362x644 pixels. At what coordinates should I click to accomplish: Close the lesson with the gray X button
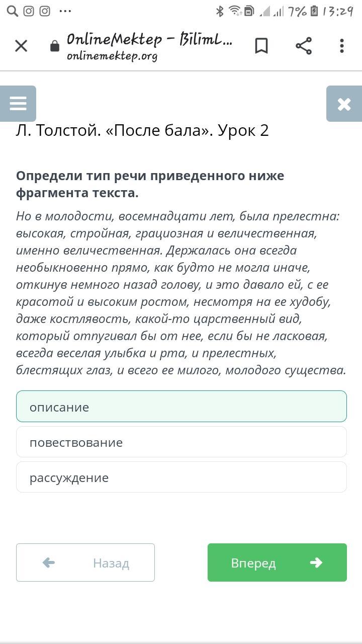(344, 104)
